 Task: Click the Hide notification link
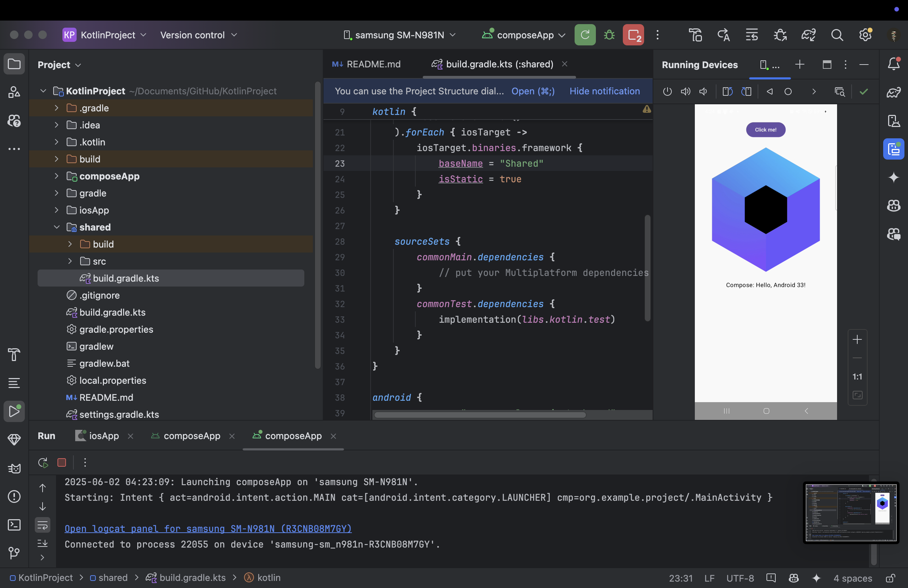tap(604, 91)
